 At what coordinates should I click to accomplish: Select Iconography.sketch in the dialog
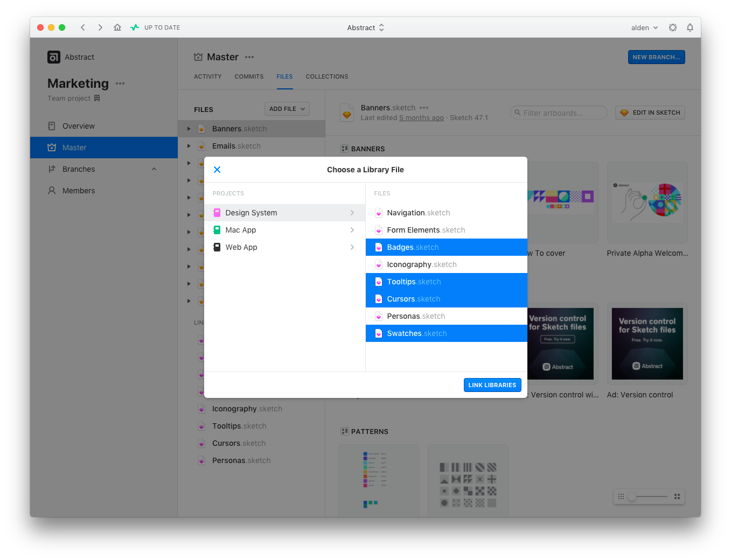tap(446, 264)
